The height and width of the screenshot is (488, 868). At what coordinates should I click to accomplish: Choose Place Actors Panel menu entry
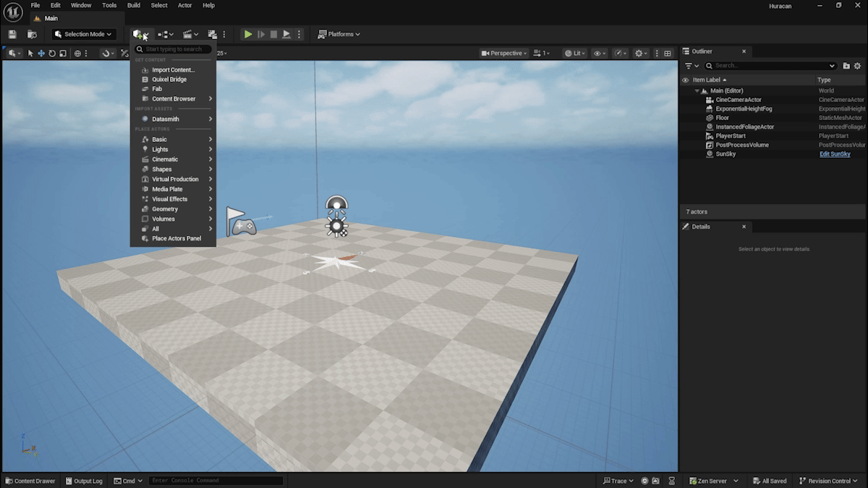click(x=176, y=238)
